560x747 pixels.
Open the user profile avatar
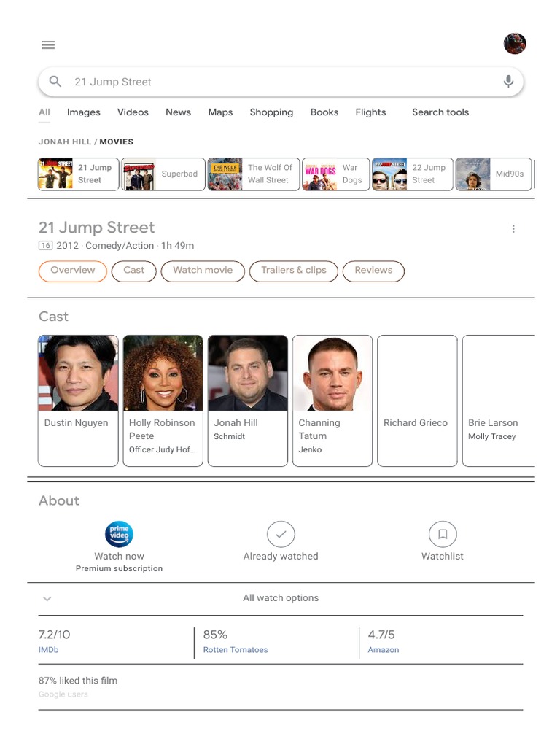coord(515,44)
